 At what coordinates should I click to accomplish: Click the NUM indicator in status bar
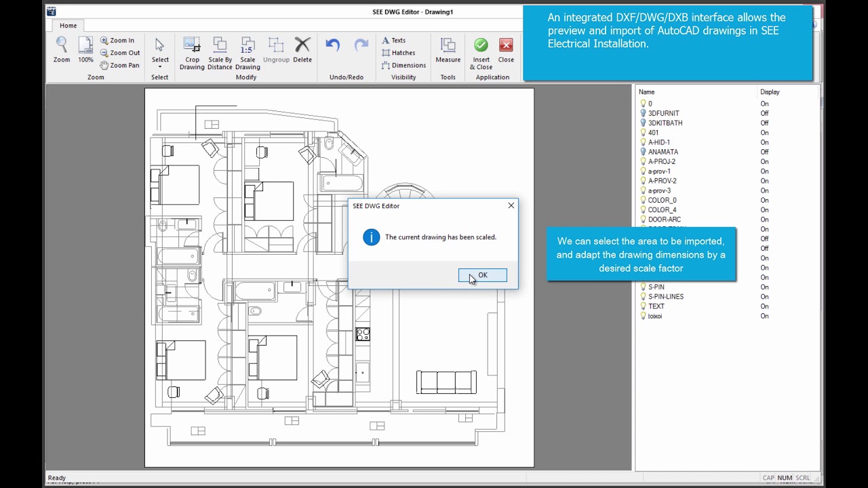785,478
